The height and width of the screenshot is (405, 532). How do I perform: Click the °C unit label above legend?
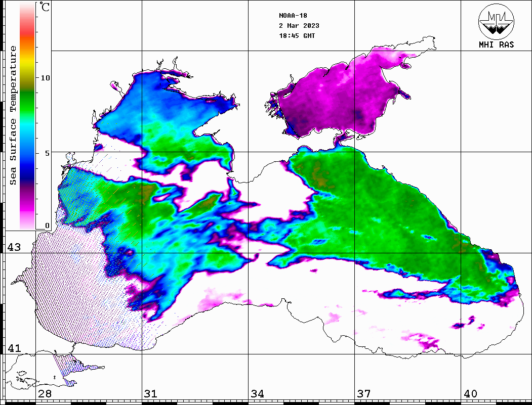pos(45,7)
